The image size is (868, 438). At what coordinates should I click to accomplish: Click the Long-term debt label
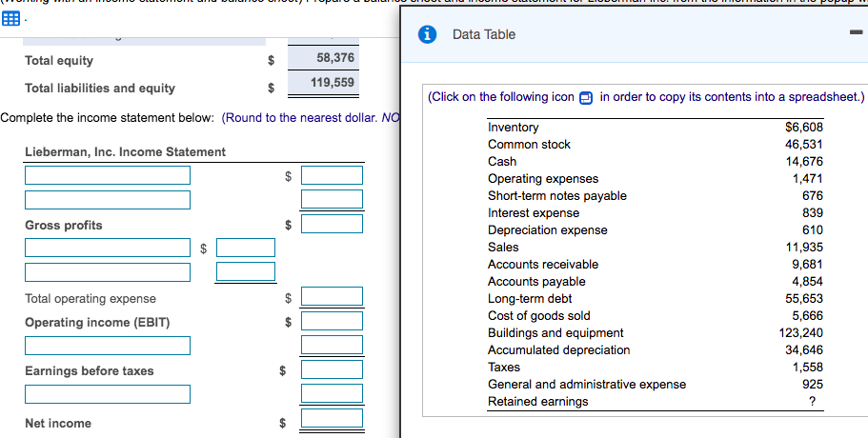click(x=530, y=299)
